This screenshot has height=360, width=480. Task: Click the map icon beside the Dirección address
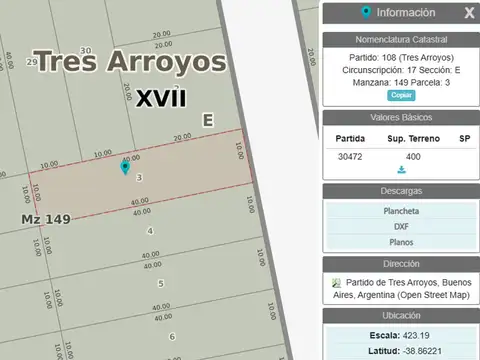point(336,283)
